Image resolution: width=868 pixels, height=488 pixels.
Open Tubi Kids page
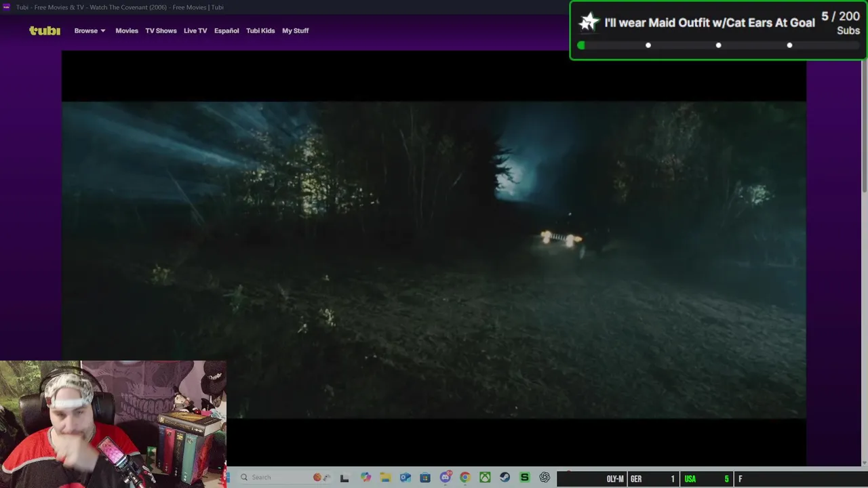[260, 30]
